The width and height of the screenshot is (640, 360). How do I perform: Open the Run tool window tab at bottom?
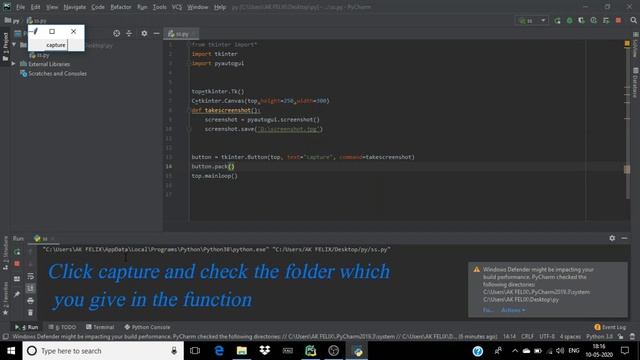pos(27,327)
